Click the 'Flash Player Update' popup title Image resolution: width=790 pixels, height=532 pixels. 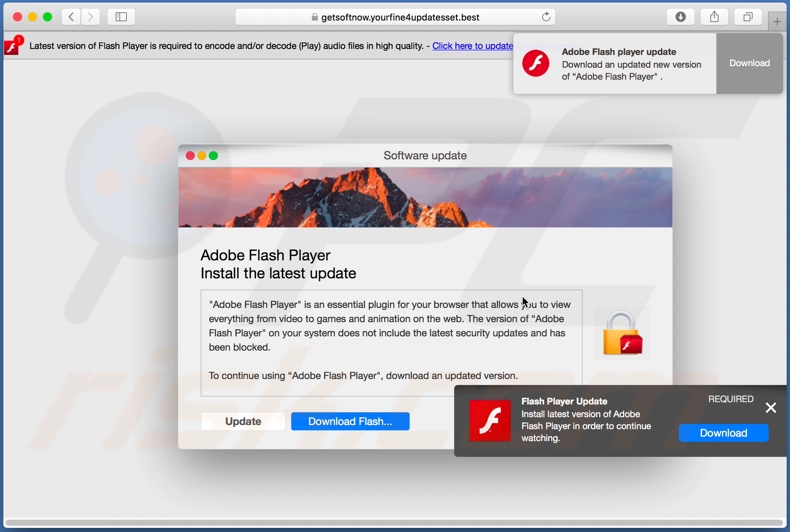coord(564,402)
